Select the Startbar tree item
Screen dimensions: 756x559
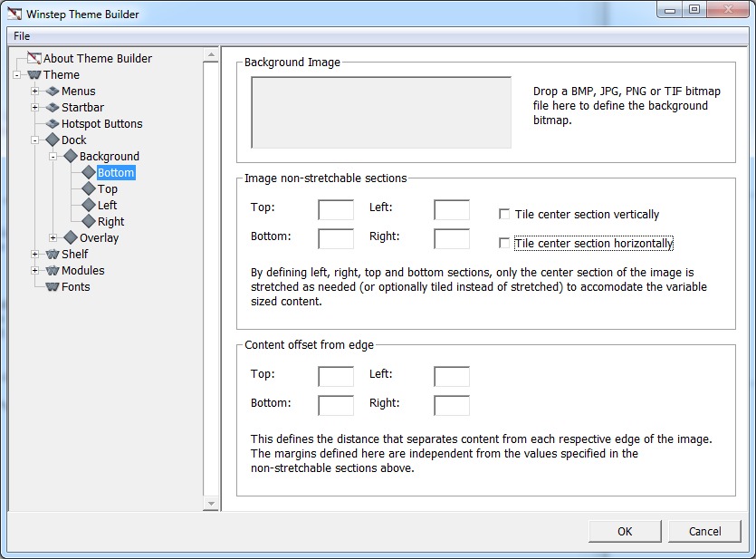82,108
